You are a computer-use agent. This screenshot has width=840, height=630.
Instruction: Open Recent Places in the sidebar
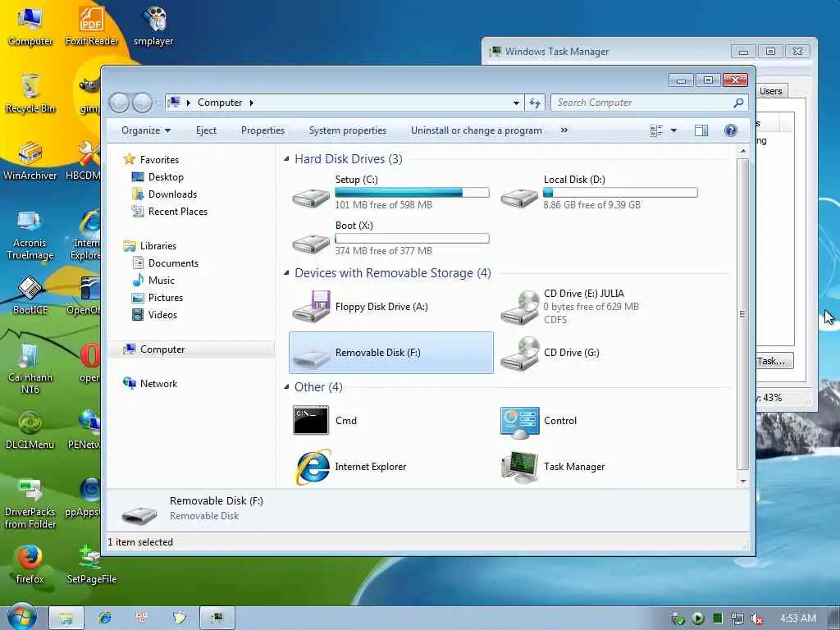pos(177,211)
